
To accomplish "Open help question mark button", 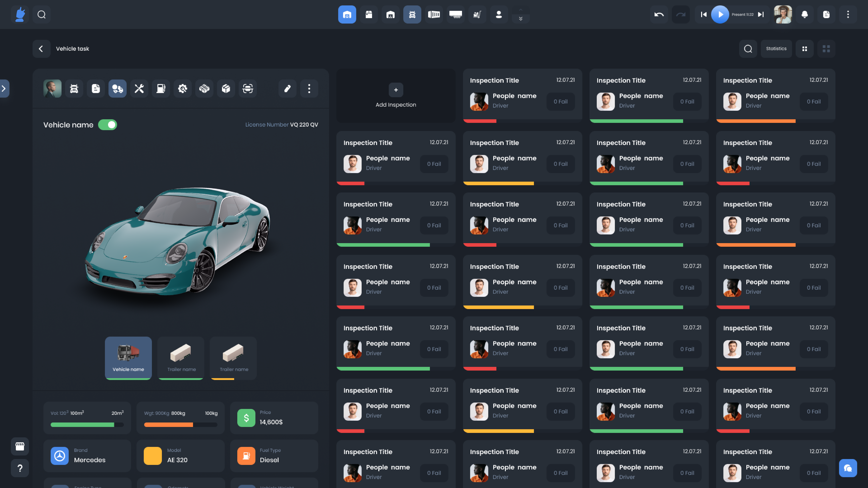I will pos(20,468).
